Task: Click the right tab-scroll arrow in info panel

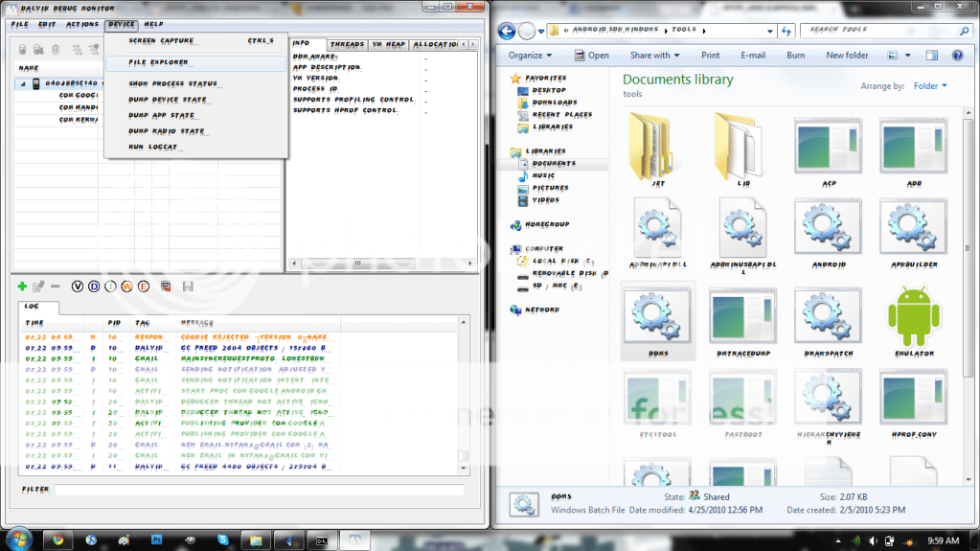Action: tap(473, 44)
